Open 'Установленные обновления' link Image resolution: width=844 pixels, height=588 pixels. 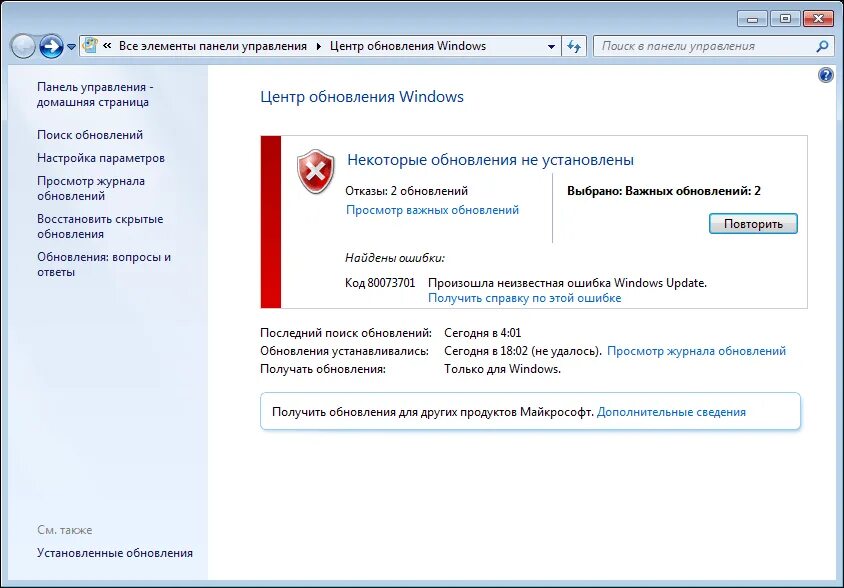click(x=115, y=553)
